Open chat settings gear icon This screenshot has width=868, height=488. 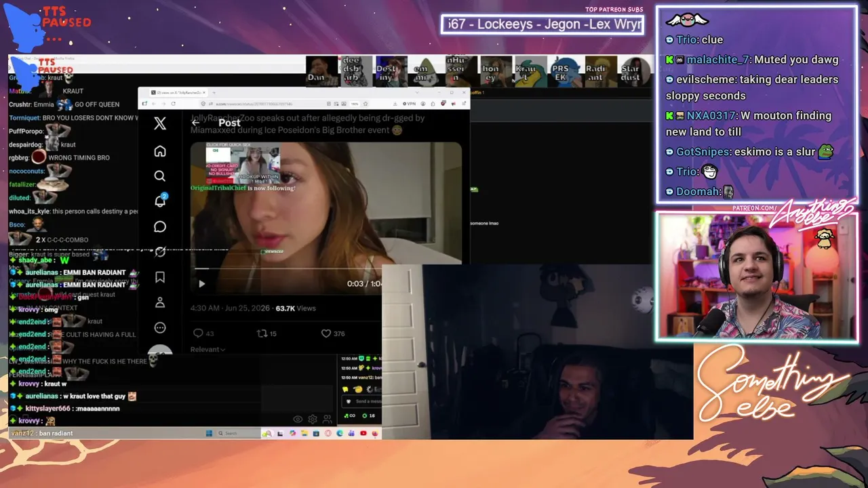pyautogui.click(x=313, y=420)
